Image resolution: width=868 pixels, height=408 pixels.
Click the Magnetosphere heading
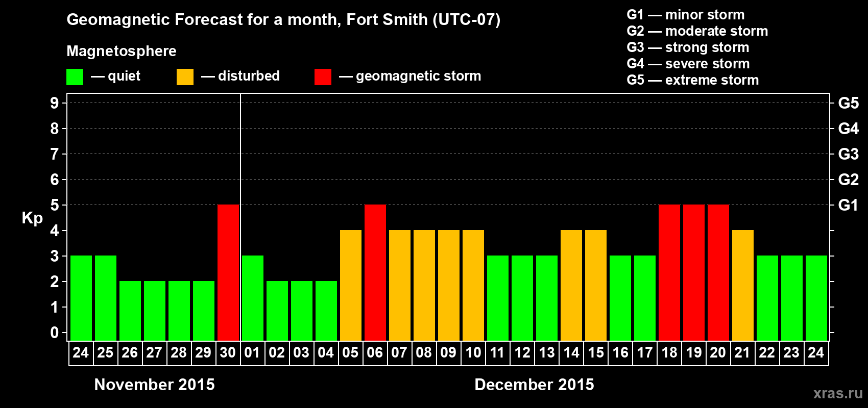pos(122,51)
